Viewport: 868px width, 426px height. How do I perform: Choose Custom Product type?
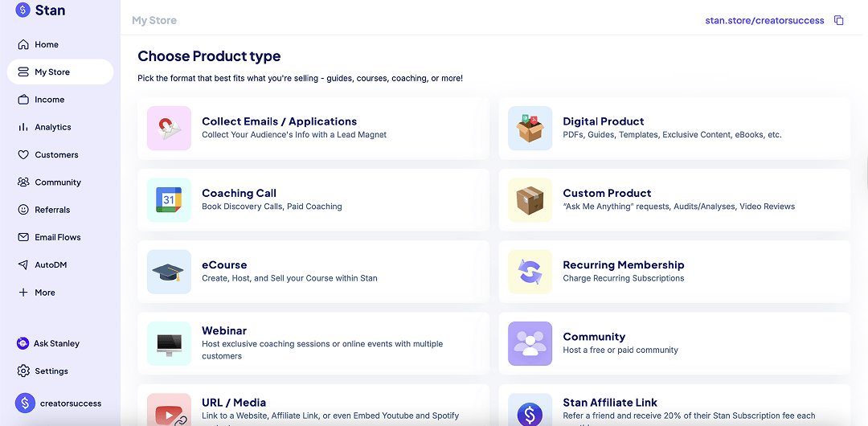pyautogui.click(x=674, y=200)
